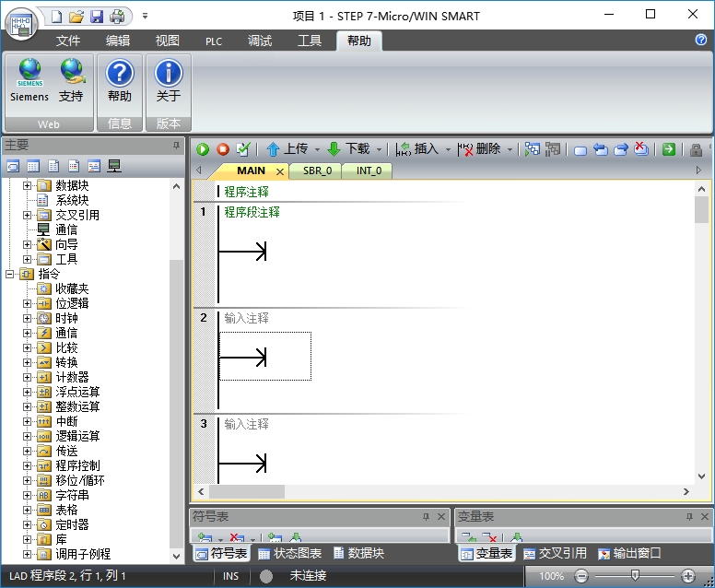715x588 pixels.
Task: Click the toggle bookmark icon
Action: click(x=580, y=150)
